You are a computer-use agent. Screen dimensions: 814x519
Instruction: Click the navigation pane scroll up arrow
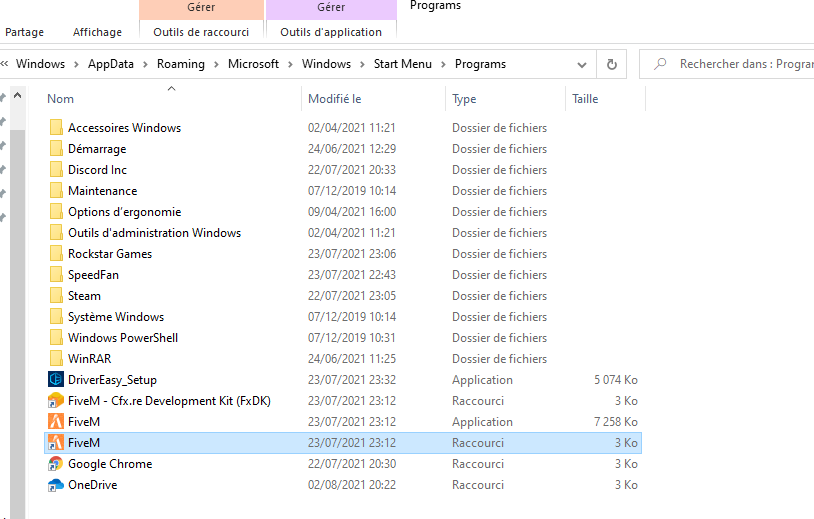tap(17, 96)
